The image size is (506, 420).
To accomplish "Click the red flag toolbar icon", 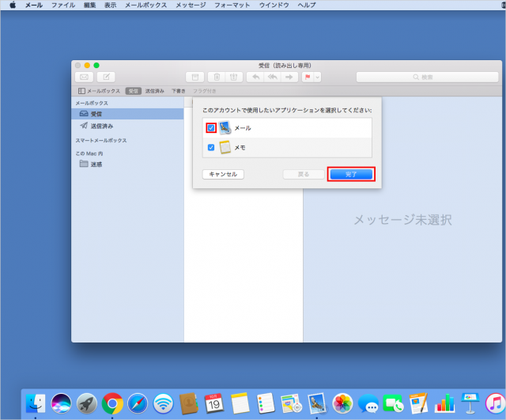I will [x=308, y=77].
